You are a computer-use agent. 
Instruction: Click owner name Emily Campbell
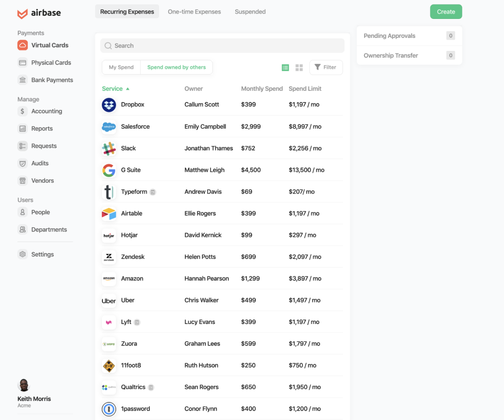(x=205, y=127)
